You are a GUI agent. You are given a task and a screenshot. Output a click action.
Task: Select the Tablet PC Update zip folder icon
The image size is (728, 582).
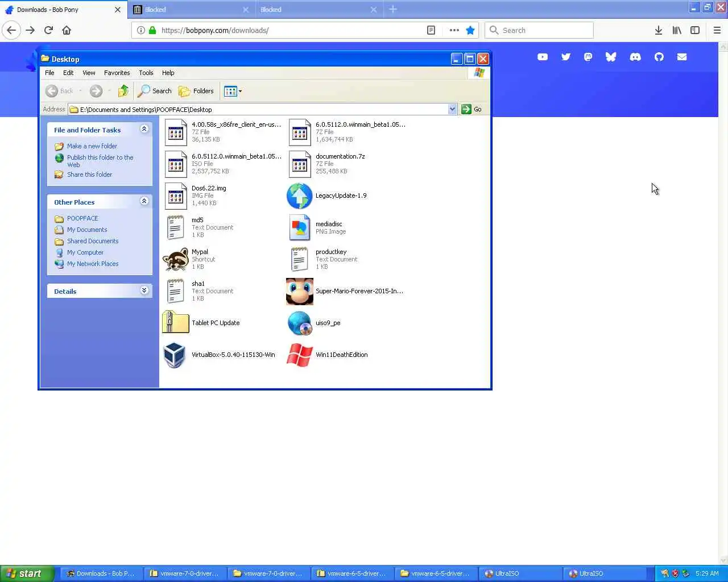[x=175, y=322]
